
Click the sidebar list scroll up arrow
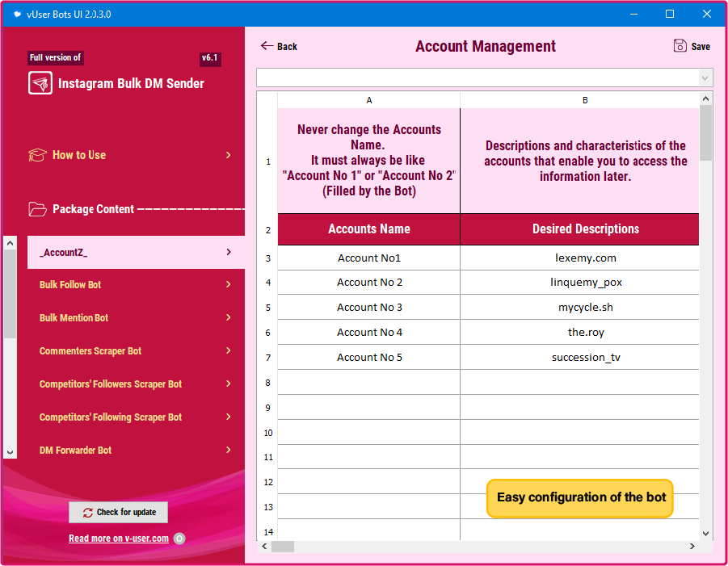coord(11,243)
